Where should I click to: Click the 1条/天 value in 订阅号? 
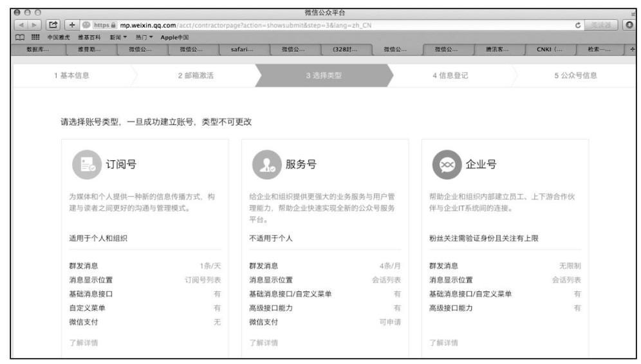(x=210, y=266)
